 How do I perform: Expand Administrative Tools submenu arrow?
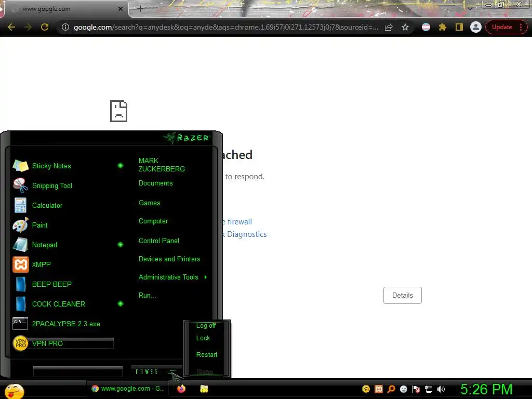point(206,277)
